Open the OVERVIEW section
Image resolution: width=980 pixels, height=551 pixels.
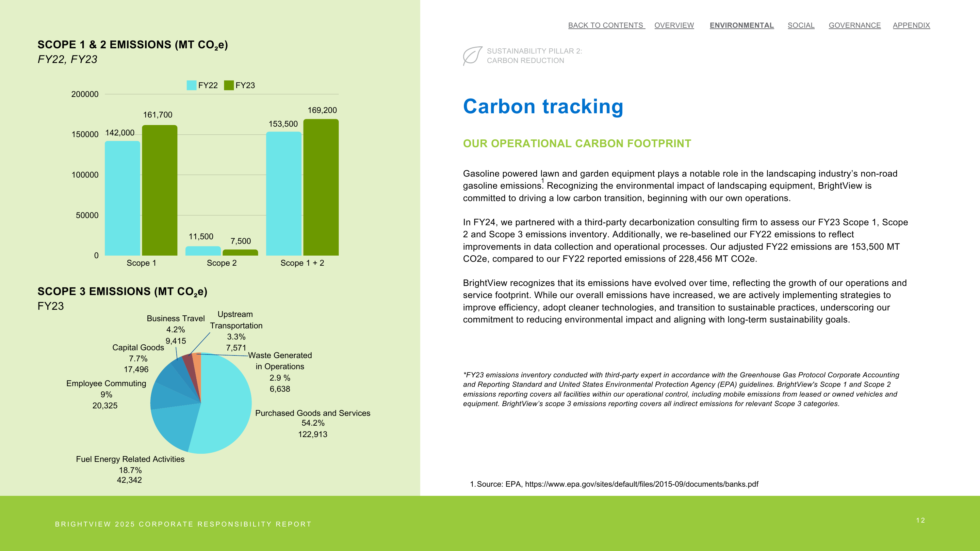[674, 25]
